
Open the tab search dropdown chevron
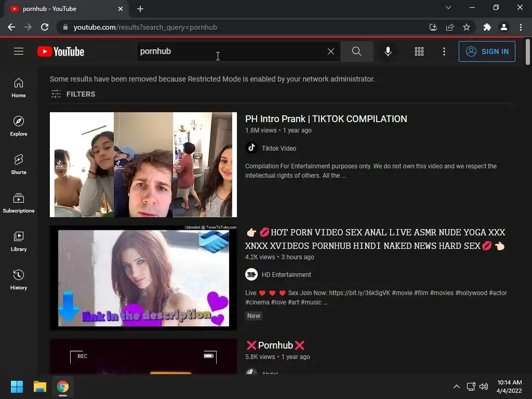coord(448,7)
